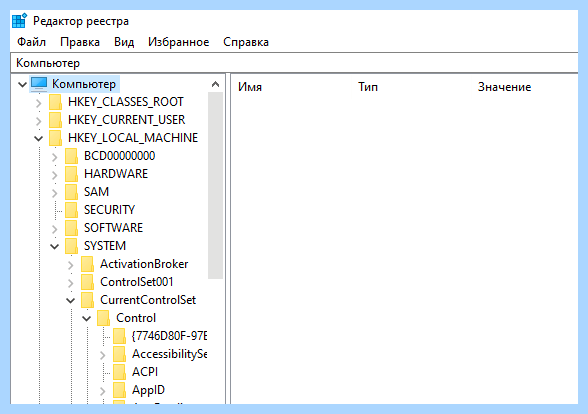Image resolution: width=588 pixels, height=414 pixels.
Task: Click the Control folder icon
Action: [104, 318]
